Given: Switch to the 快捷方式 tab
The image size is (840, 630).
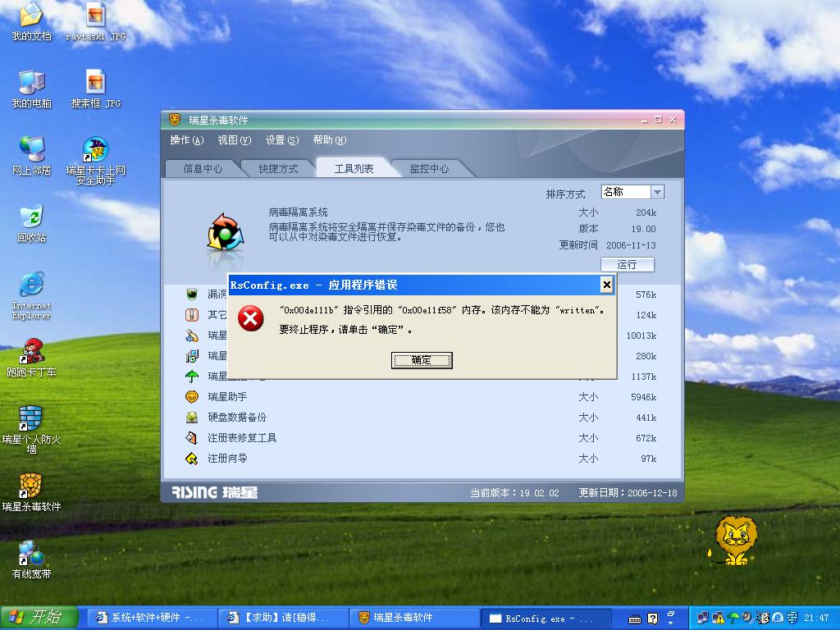Looking at the screenshot, I should (x=278, y=169).
